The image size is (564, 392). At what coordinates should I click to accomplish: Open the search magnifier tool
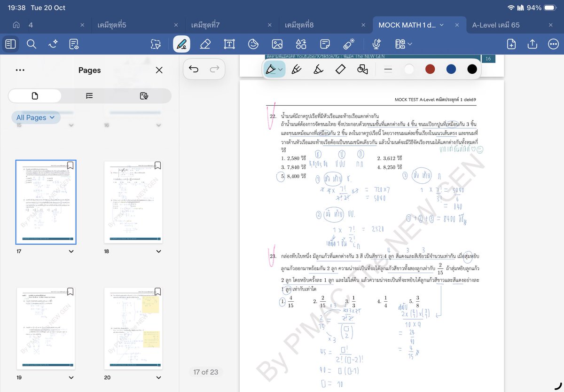point(31,44)
